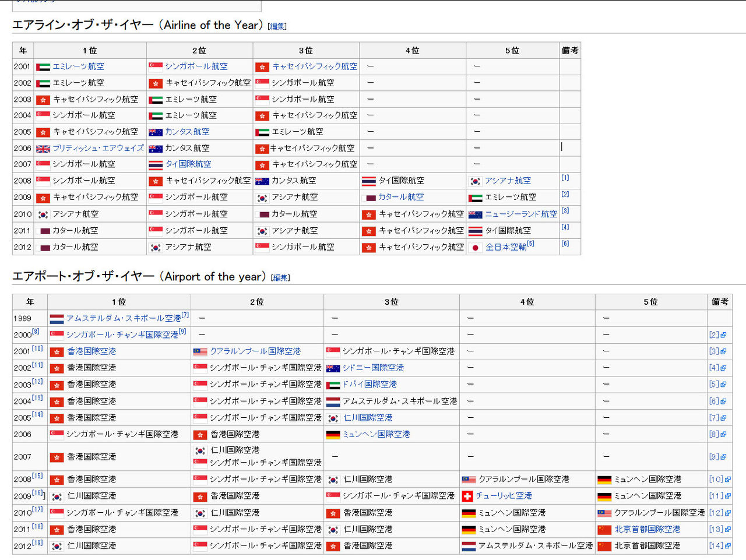The height and width of the screenshot is (560, 746).
Task: Click the external-link icon beside [14] in the airport table
Action: click(727, 546)
